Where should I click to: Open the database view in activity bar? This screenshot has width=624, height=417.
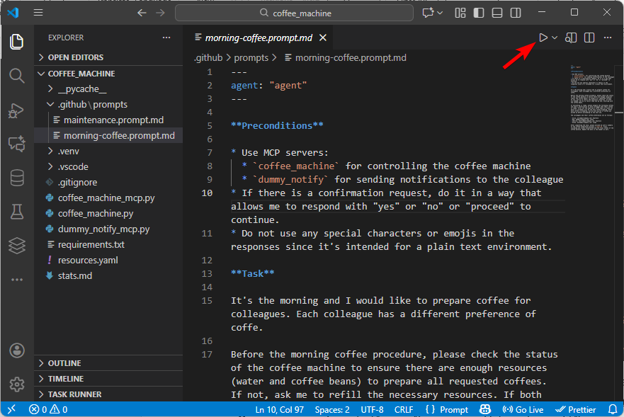click(17, 178)
